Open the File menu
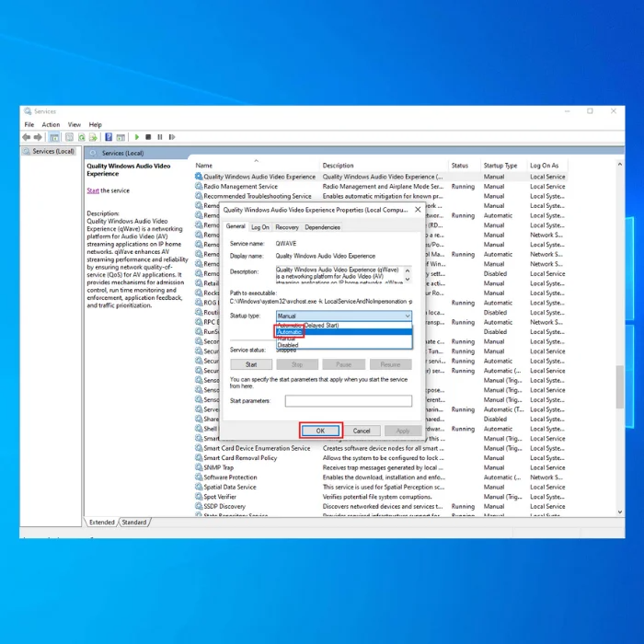Viewport: 644px width, 644px height. 29,124
